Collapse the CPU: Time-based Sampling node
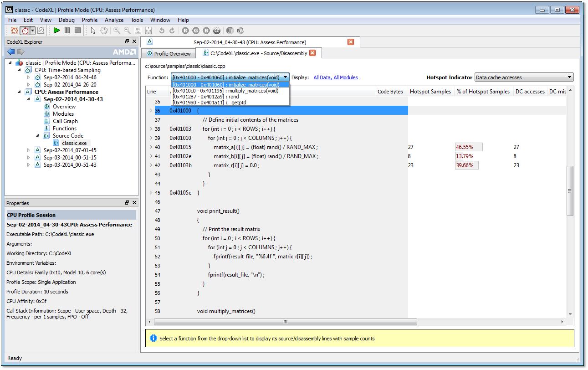 19,70
